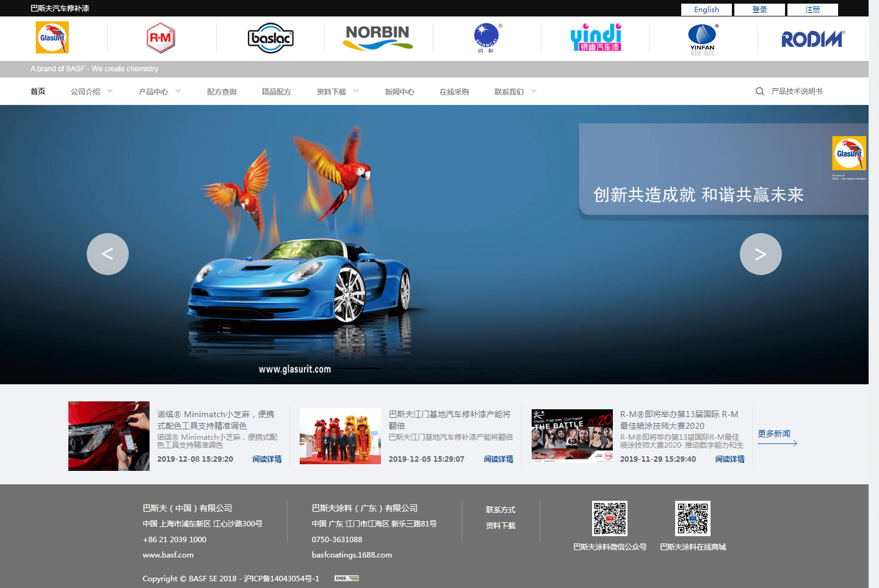Advance to next banner slide

click(x=761, y=254)
